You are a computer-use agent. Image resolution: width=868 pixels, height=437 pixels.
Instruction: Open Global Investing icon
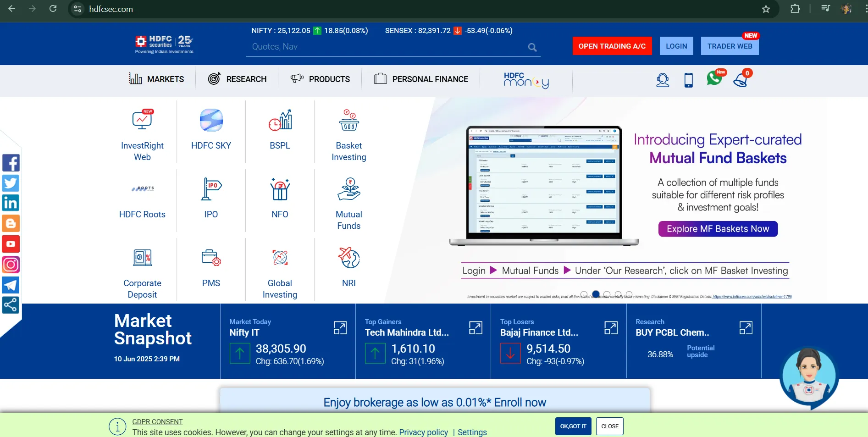pyautogui.click(x=280, y=258)
